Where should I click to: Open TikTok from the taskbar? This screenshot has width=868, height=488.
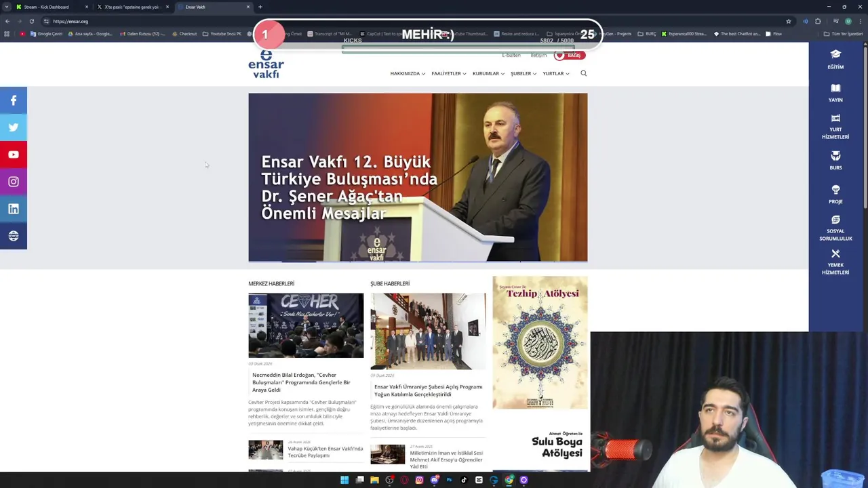464,480
